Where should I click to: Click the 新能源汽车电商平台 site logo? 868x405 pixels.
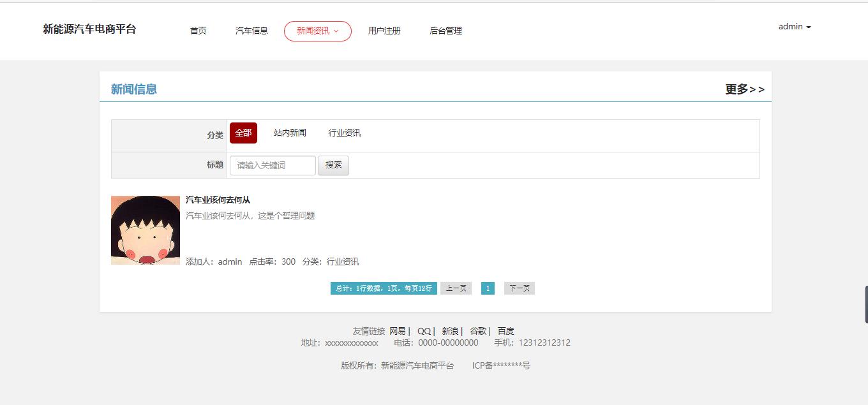pyautogui.click(x=89, y=29)
